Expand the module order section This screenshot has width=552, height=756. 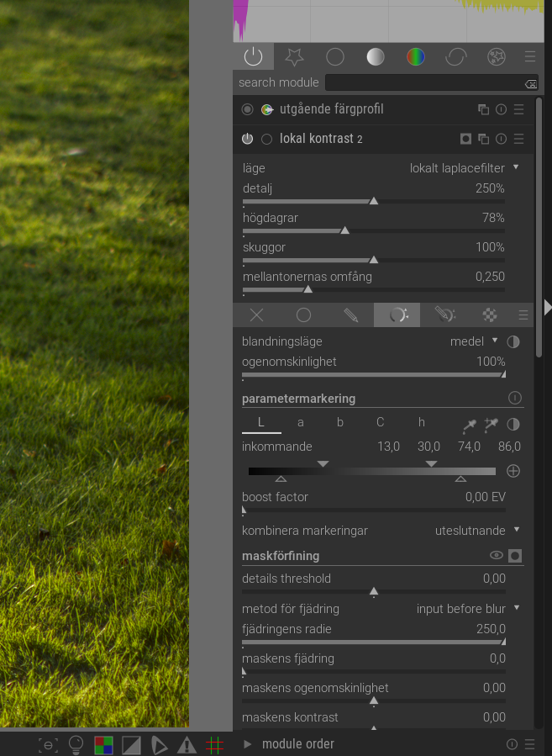(x=297, y=744)
